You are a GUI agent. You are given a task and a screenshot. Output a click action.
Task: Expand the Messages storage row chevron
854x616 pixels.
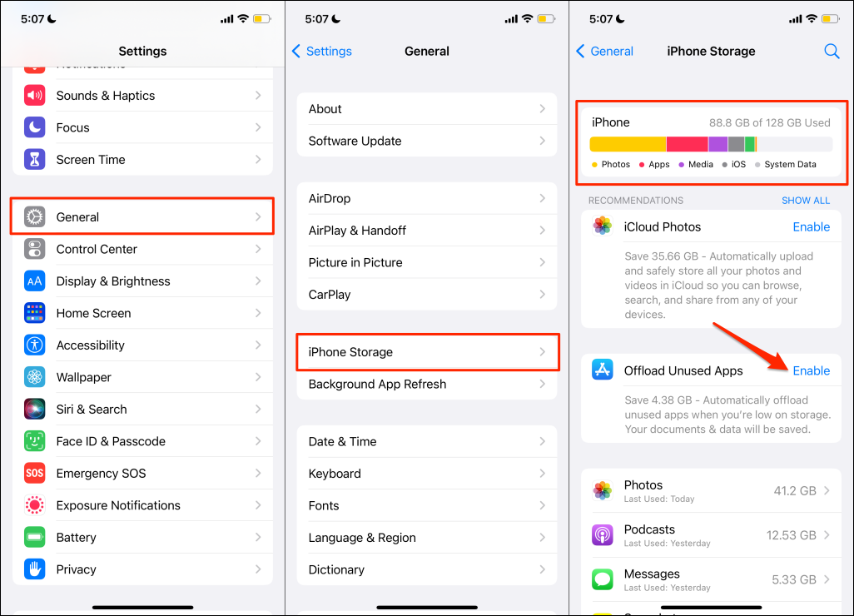pyautogui.click(x=827, y=579)
